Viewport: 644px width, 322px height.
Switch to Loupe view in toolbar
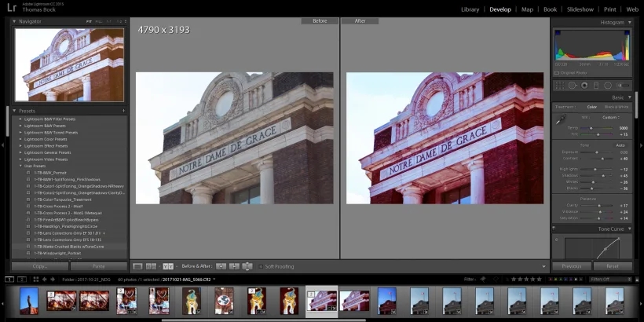(137, 266)
